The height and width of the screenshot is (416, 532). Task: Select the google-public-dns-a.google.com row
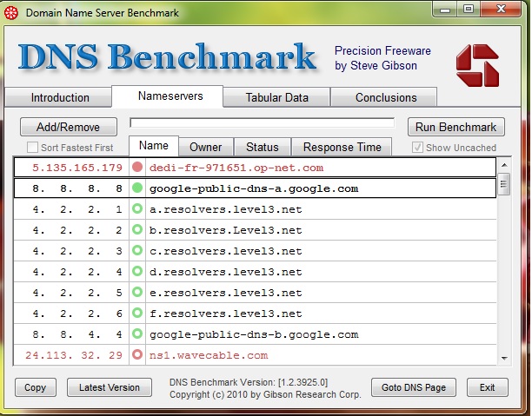255,188
